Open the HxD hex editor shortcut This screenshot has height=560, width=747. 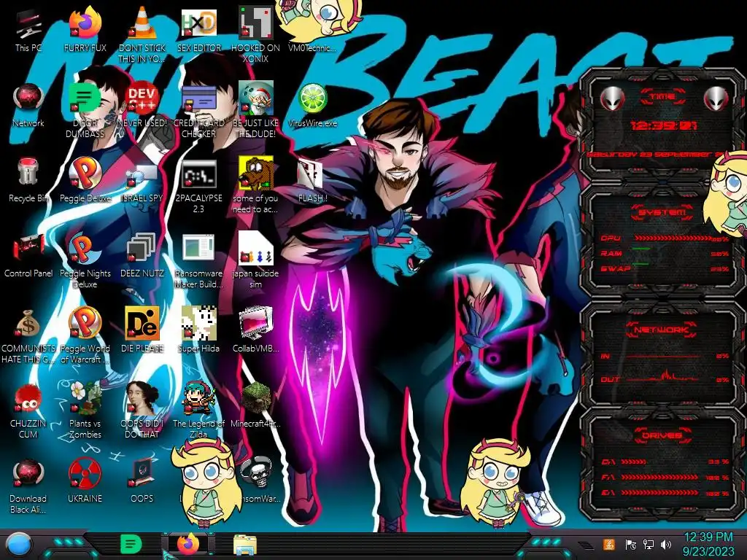coord(199,31)
